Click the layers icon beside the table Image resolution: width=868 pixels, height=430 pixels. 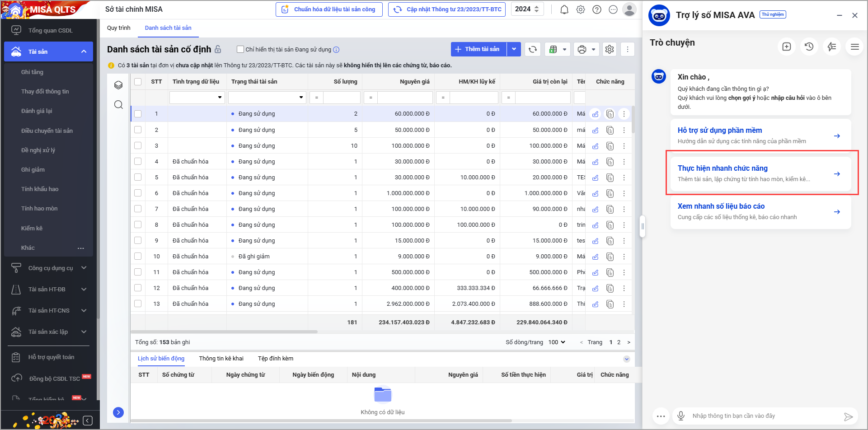coord(118,85)
